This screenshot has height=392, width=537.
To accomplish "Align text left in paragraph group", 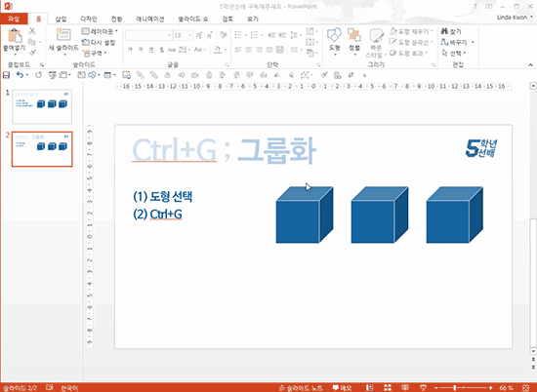I will pyautogui.click(x=238, y=50).
